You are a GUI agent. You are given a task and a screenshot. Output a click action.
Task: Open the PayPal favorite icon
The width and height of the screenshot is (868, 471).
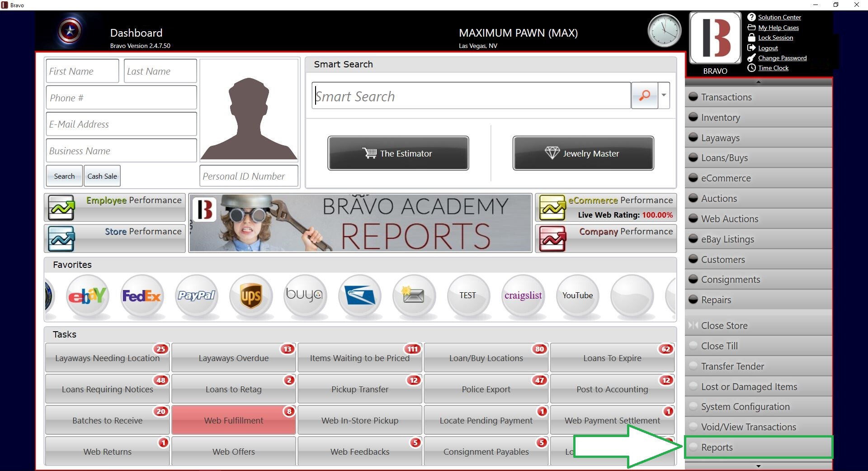coord(197,296)
